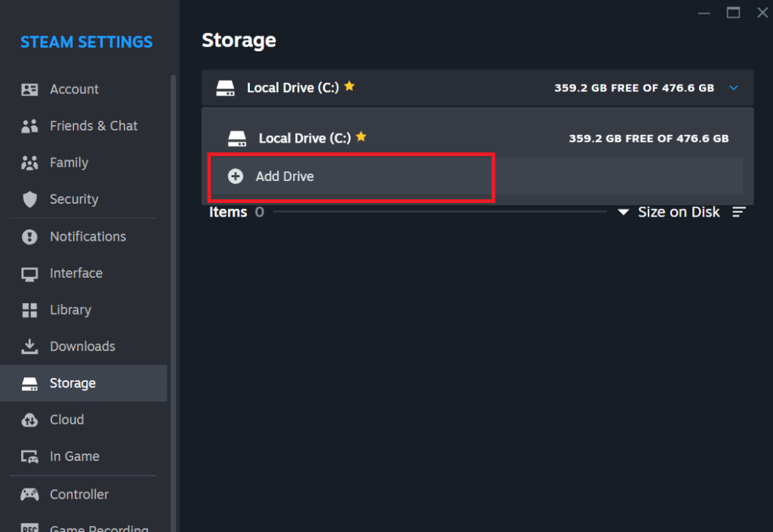Click the Security shield icon
This screenshot has width=773, height=532.
point(29,199)
